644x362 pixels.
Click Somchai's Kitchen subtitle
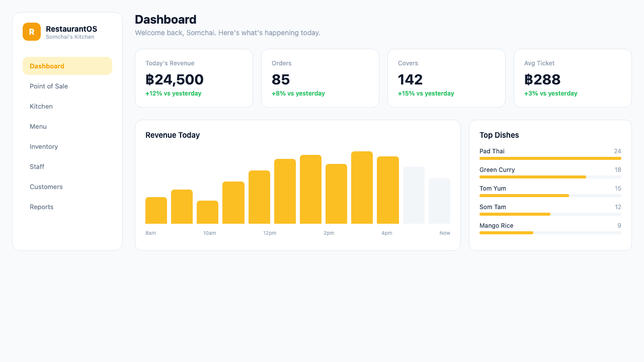[x=70, y=37]
